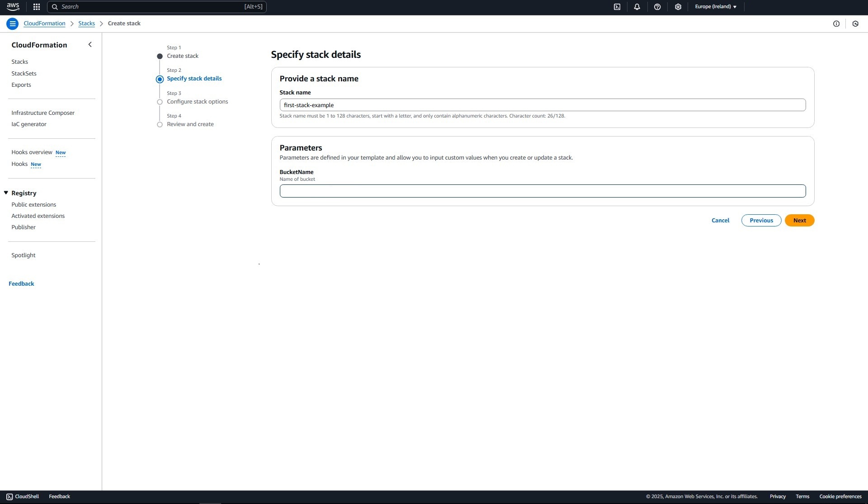Click the Previous button
The height and width of the screenshot is (504, 868).
pyautogui.click(x=761, y=221)
